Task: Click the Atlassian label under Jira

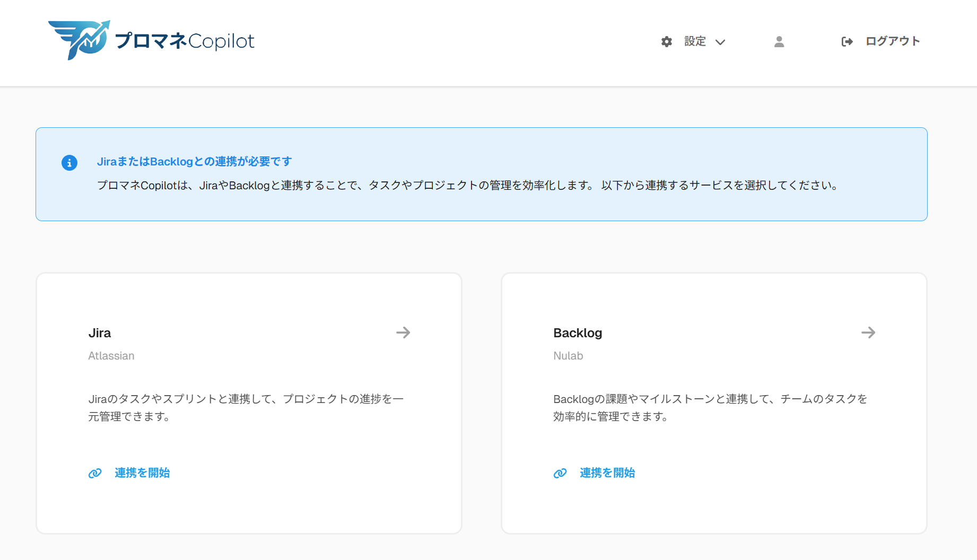Action: pyautogui.click(x=111, y=356)
